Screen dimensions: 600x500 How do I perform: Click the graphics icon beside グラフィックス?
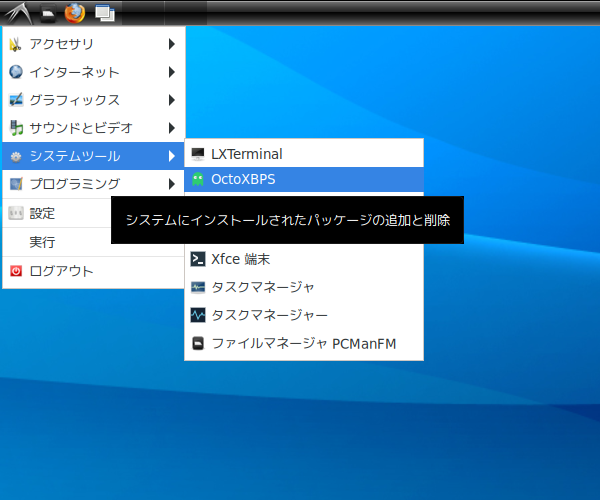[16, 100]
